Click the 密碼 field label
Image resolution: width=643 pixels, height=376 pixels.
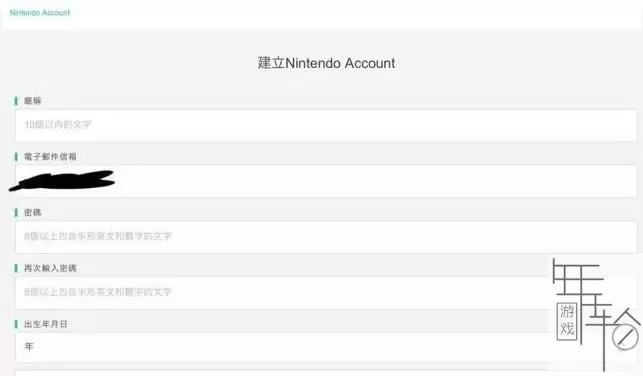click(32, 212)
